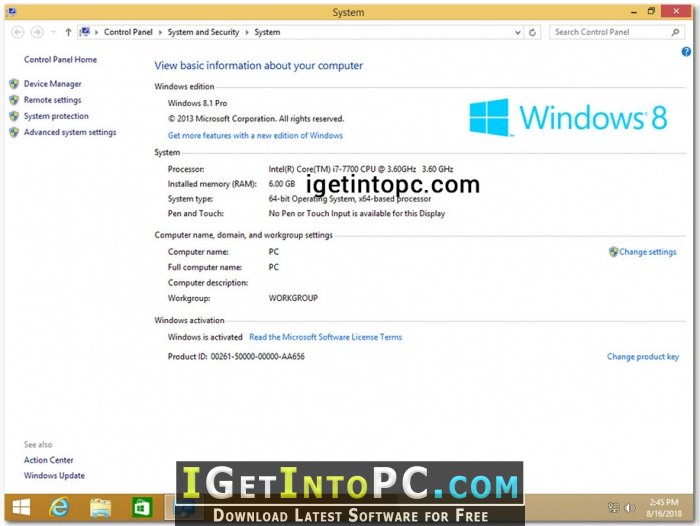Click the Windows Start button
Viewport: 700px width, 526px height.
[21, 507]
